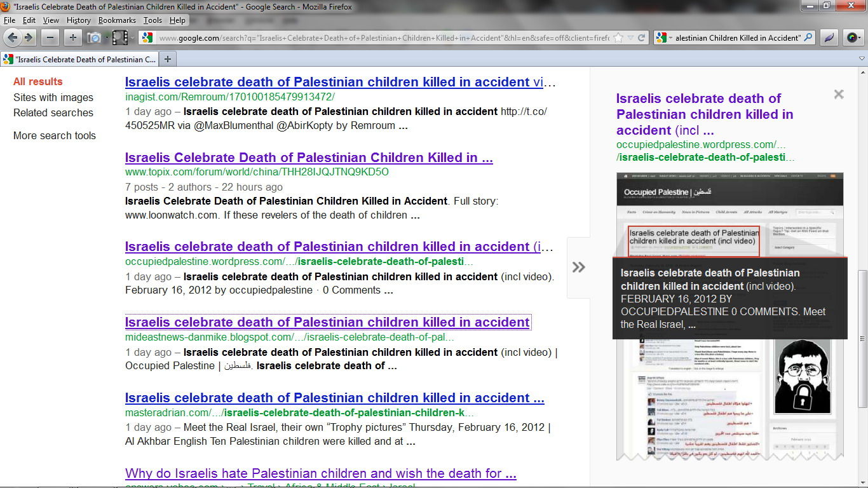868x488 pixels.
Task: Click the dark snippet overlay in preview
Action: click(729, 298)
